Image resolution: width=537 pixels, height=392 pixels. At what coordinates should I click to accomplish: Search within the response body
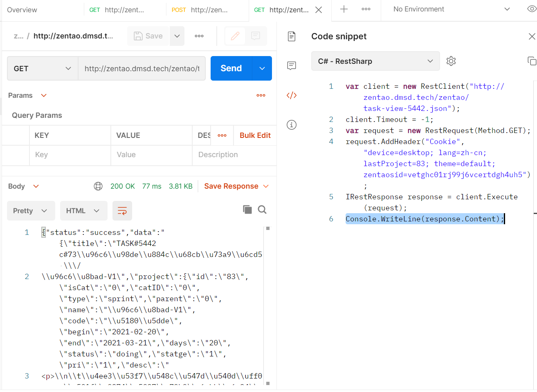262,209
